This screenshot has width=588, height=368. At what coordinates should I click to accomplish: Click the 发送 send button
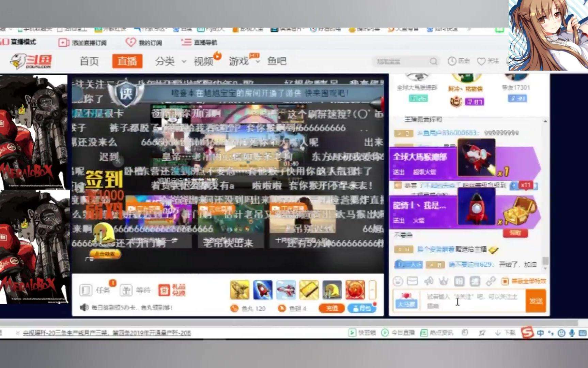pos(536,301)
